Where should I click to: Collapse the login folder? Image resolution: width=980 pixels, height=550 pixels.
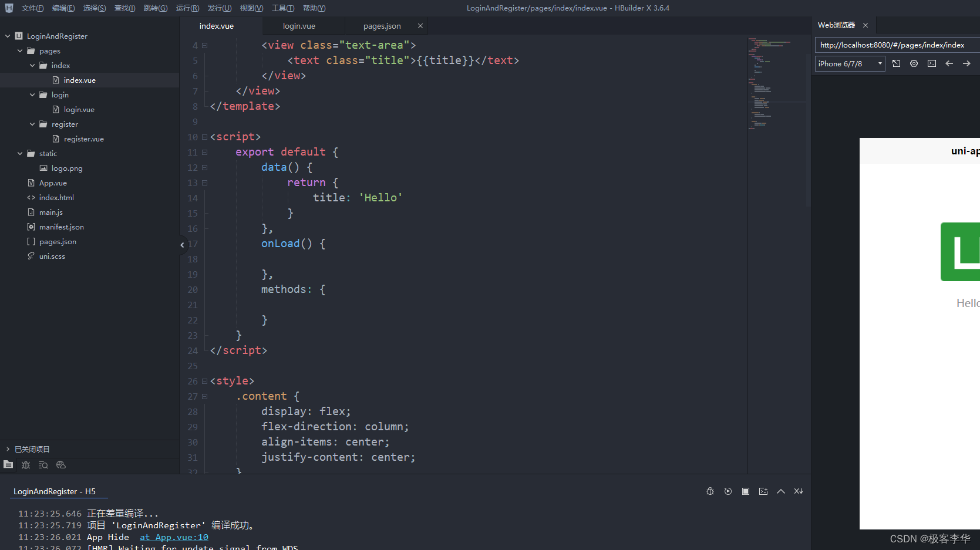tap(32, 95)
